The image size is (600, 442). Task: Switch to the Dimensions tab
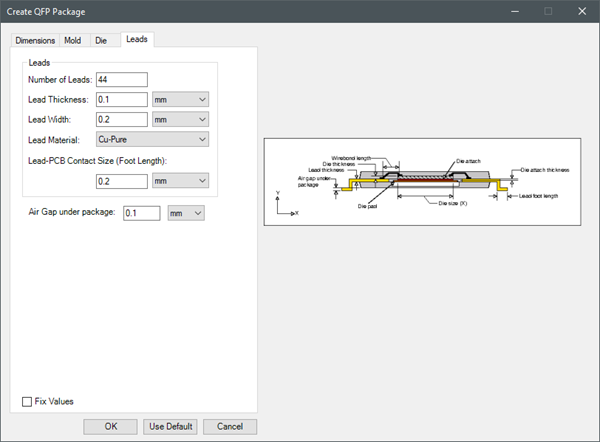35,40
